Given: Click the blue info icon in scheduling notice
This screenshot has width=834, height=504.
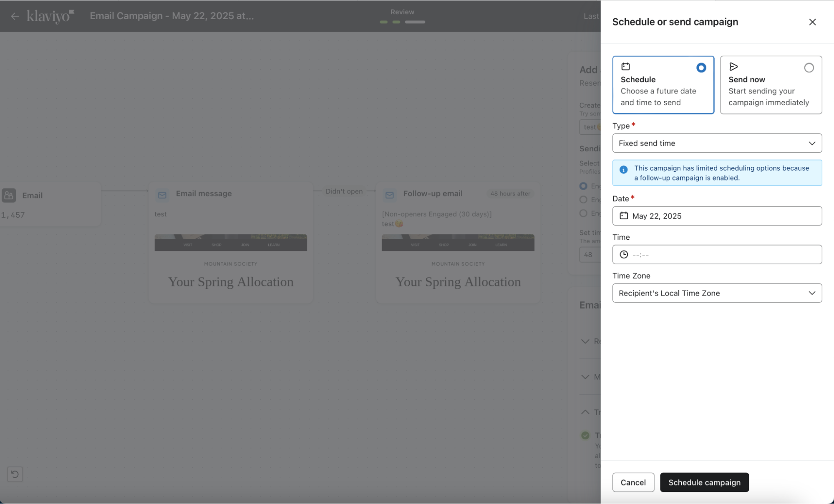Looking at the screenshot, I should (x=623, y=170).
